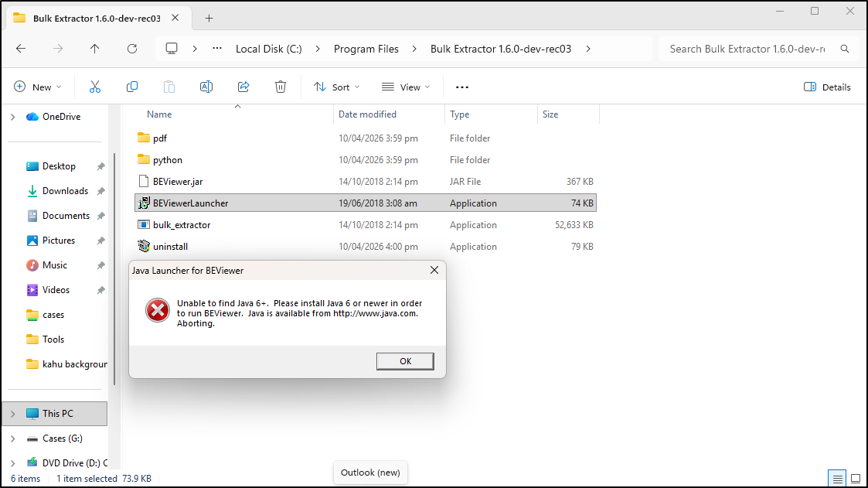Sort by the Size column header
Image resolution: width=868 pixels, height=488 pixels.
point(550,114)
